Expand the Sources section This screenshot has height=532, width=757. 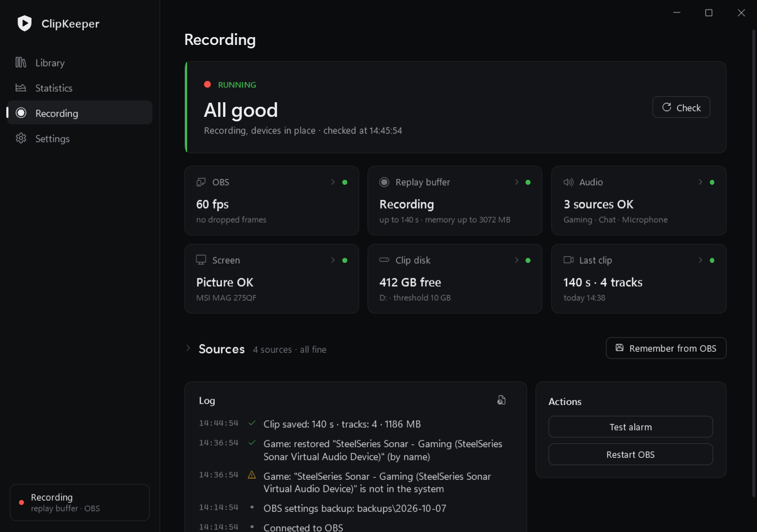[x=188, y=348]
